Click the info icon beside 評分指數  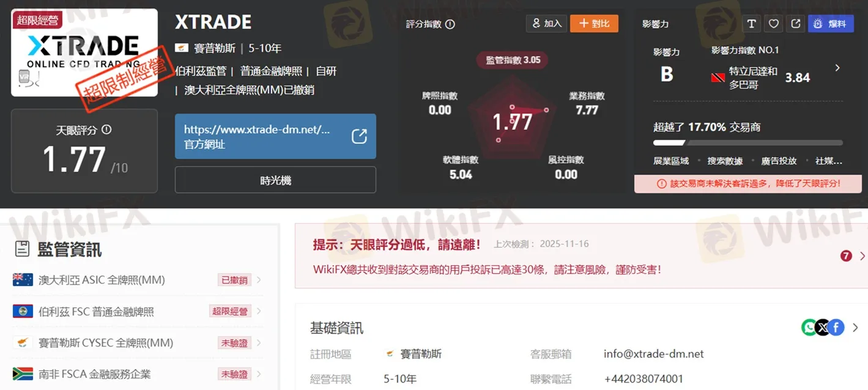[450, 24]
